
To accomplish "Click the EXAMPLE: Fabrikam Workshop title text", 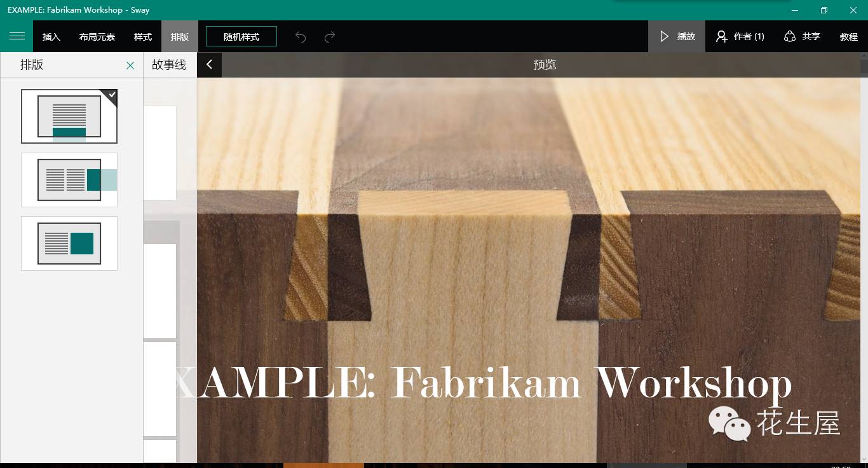I will tap(483, 383).
